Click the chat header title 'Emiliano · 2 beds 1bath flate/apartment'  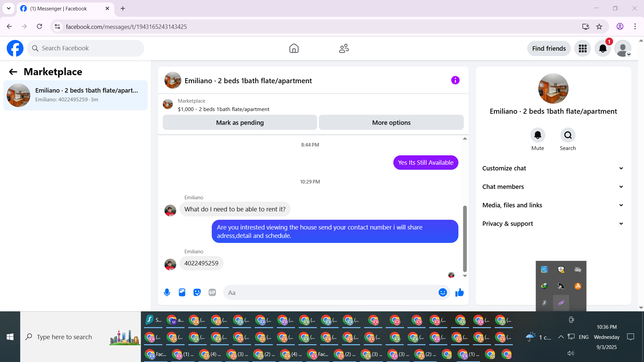point(248,81)
